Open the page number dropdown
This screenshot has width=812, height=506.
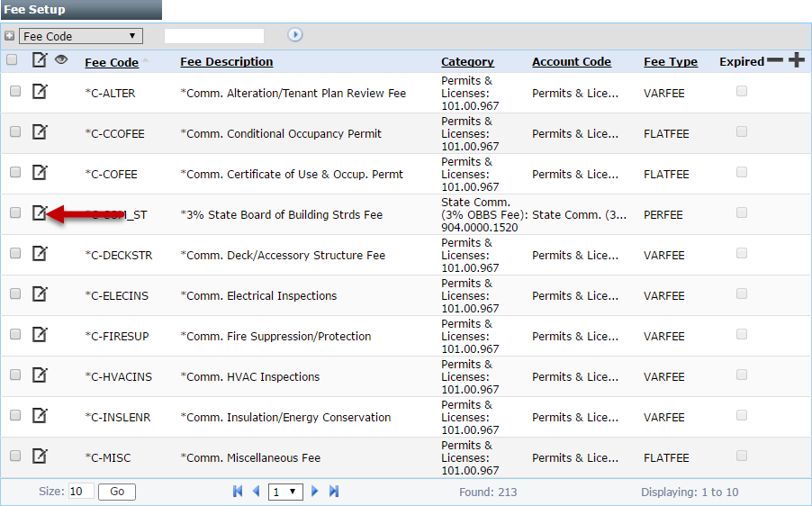[285, 492]
